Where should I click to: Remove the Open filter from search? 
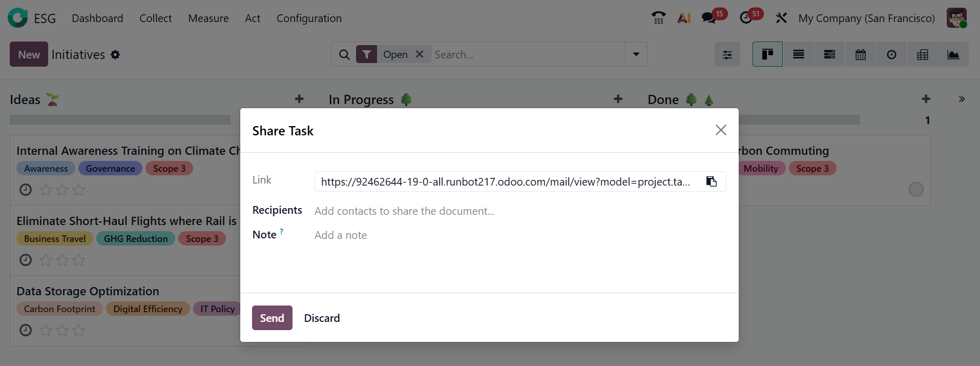point(420,54)
